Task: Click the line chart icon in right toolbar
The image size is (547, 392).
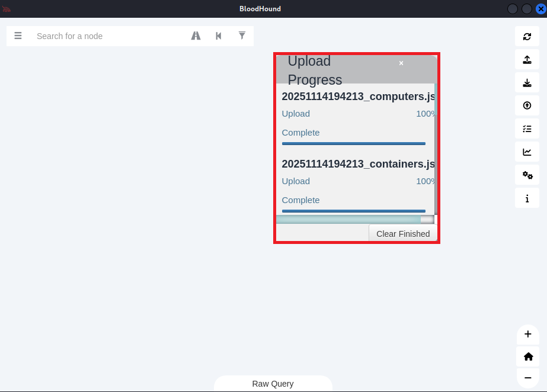Action: [527, 152]
